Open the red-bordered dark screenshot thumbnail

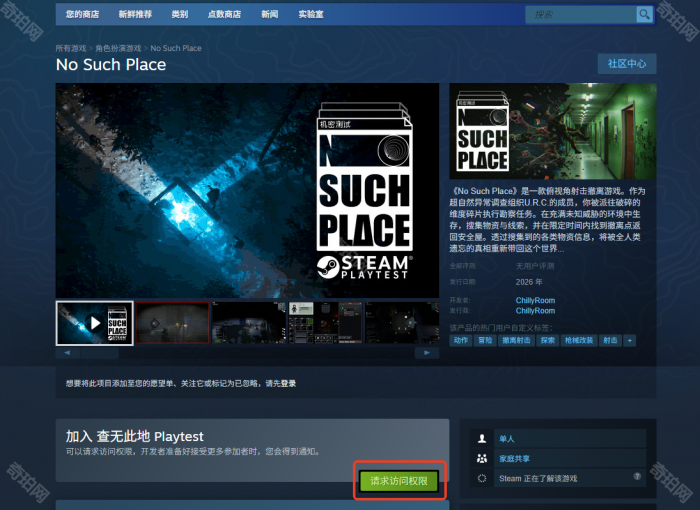(x=172, y=323)
